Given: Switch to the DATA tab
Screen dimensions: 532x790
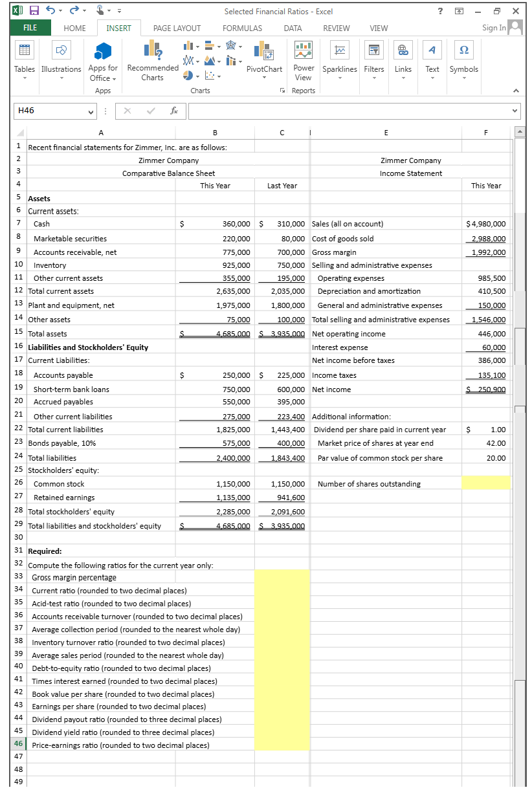Looking at the screenshot, I should tap(293, 28).
